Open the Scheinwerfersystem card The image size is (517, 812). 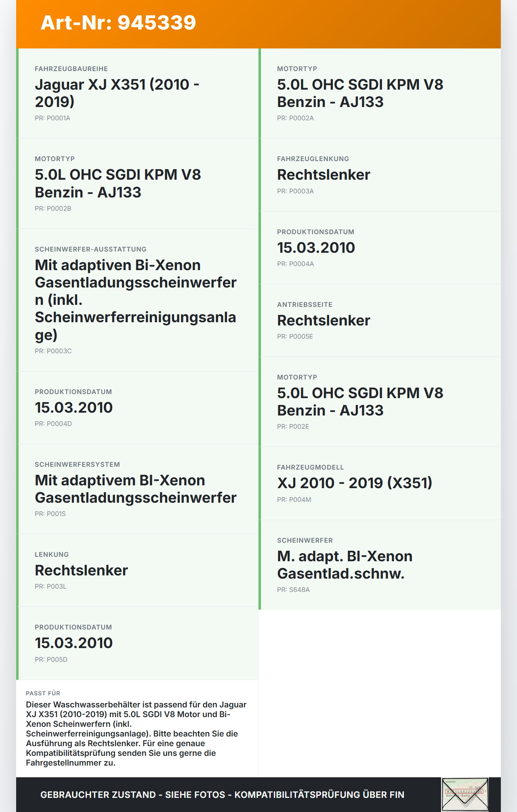pos(137,489)
